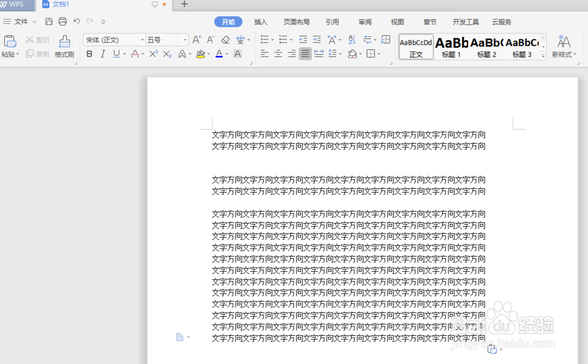Screen dimensions: 588x364
Task: Select the 格式刷 format painter
Action: click(65, 47)
